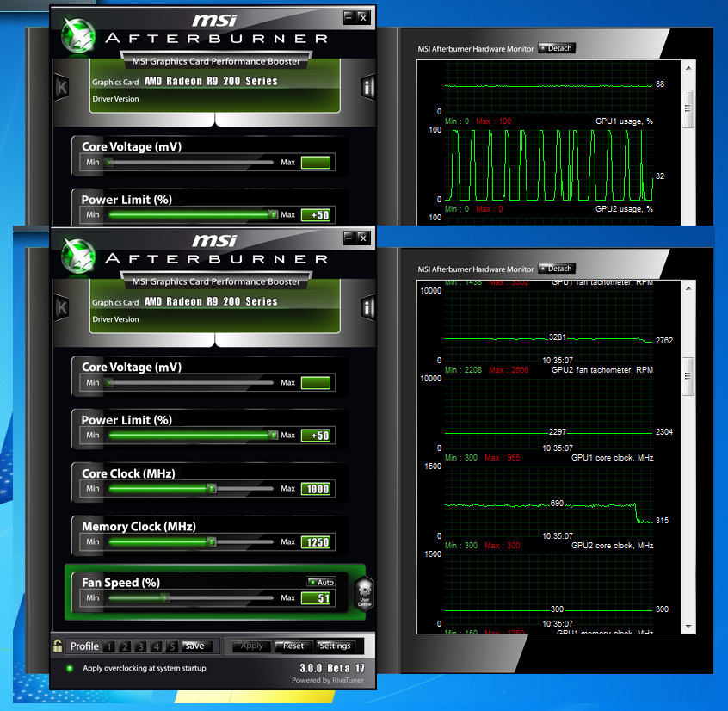
Task: Adjust the Memory Clock slider handle
Action: pyautogui.click(x=211, y=542)
